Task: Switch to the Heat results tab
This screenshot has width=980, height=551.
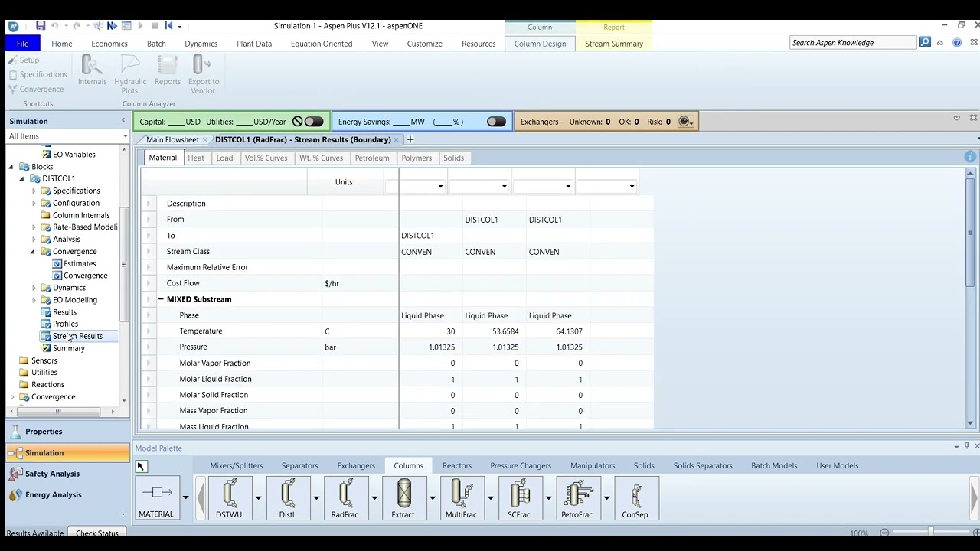Action: pos(196,158)
